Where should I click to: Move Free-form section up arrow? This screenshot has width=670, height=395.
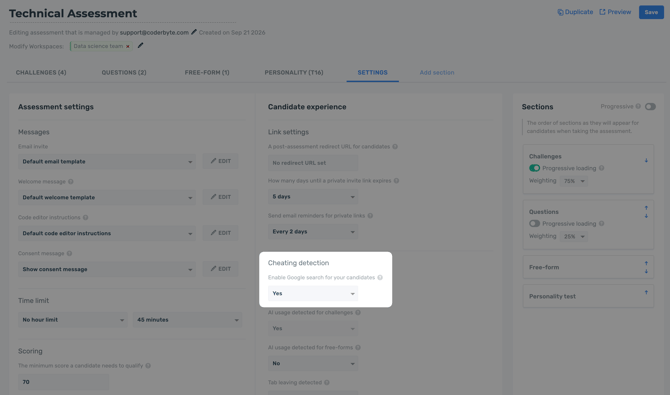[x=646, y=263]
